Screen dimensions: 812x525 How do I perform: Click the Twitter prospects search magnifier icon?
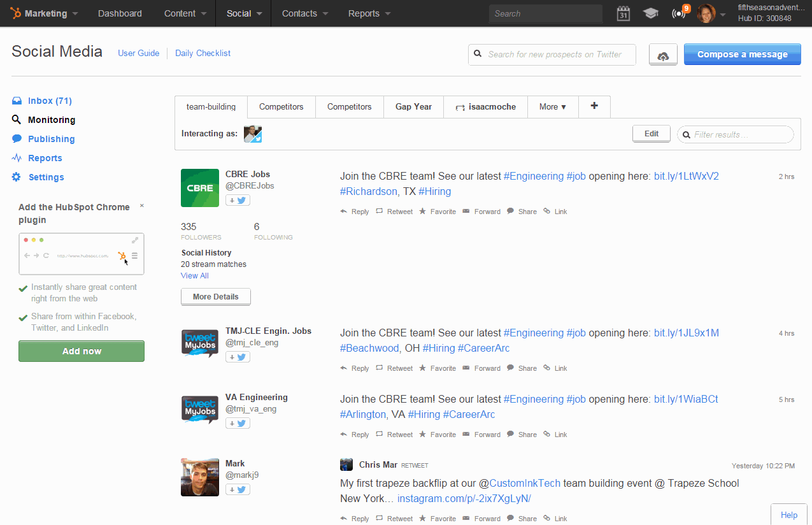[478, 55]
